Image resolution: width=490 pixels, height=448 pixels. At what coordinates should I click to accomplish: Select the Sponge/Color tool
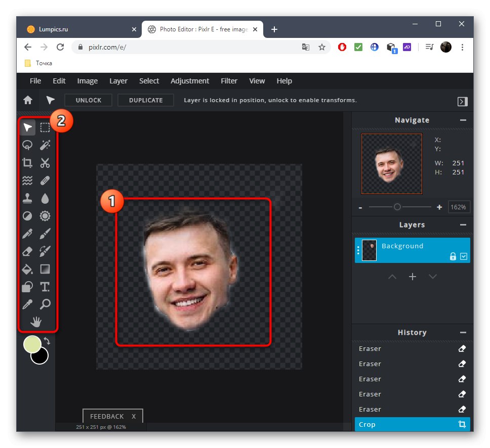tap(45, 216)
